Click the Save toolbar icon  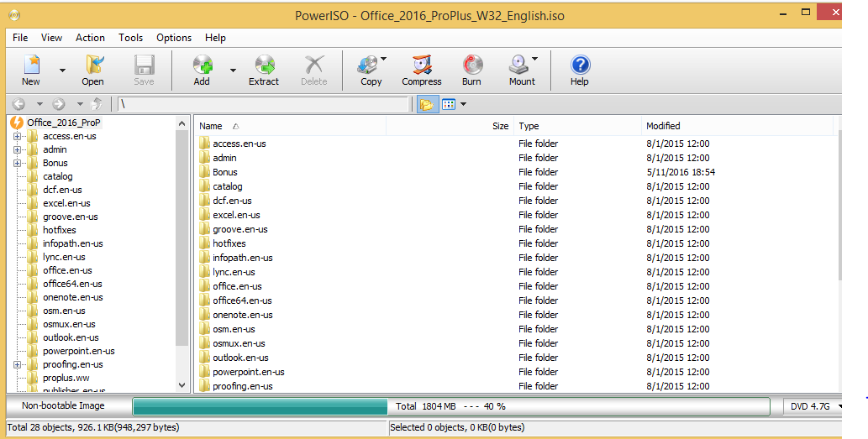tap(144, 65)
